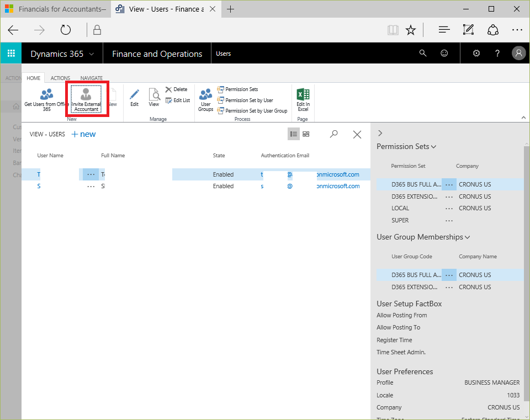Close the View - Users browser tab
The height and width of the screenshot is (420, 530).
click(x=213, y=9)
